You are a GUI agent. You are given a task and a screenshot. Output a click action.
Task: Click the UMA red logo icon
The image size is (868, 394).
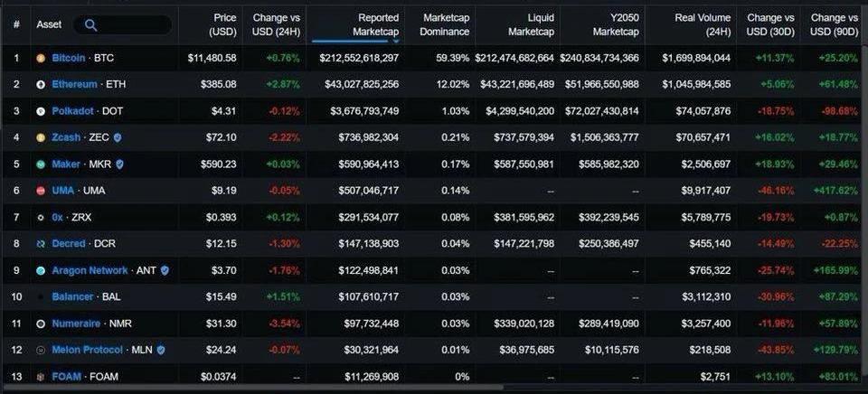click(x=41, y=191)
